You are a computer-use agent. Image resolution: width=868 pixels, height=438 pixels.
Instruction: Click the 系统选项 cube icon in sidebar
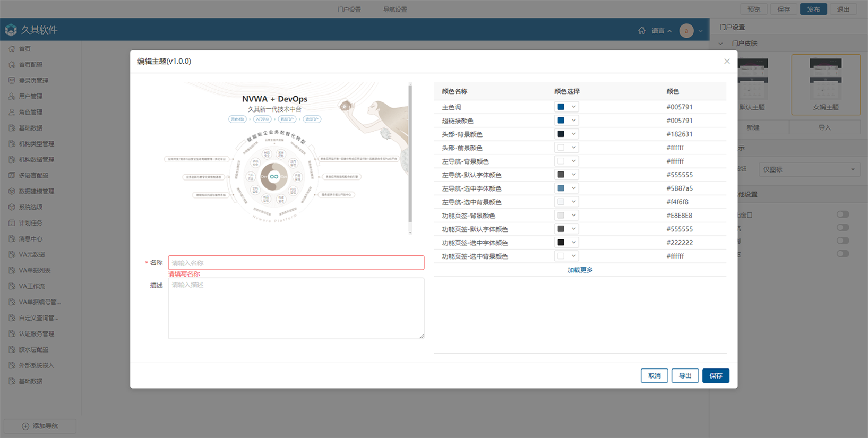point(12,207)
